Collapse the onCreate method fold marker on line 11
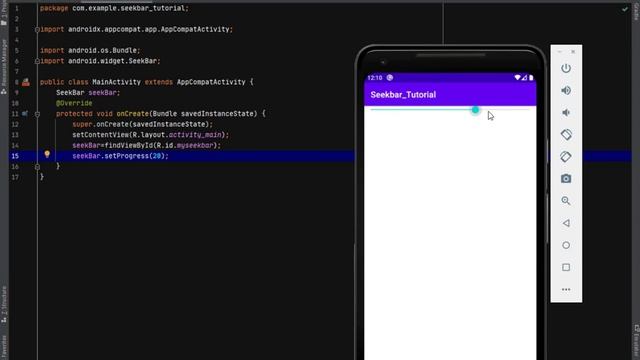 coord(37,114)
